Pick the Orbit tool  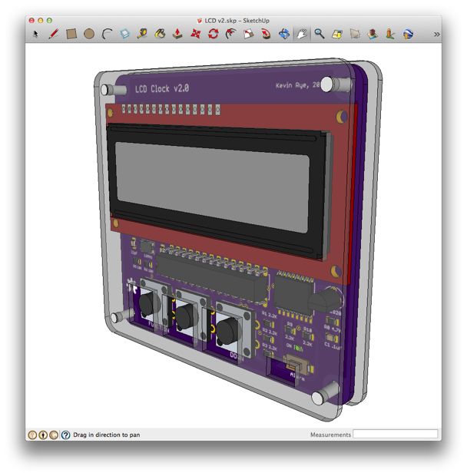[x=284, y=34]
